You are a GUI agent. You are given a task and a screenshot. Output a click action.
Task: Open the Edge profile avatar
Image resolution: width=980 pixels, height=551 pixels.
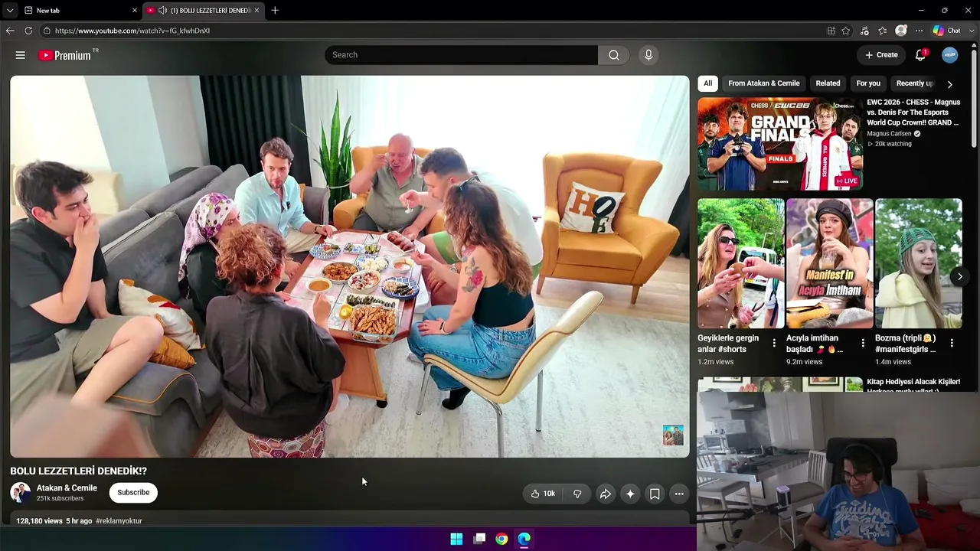901,31
